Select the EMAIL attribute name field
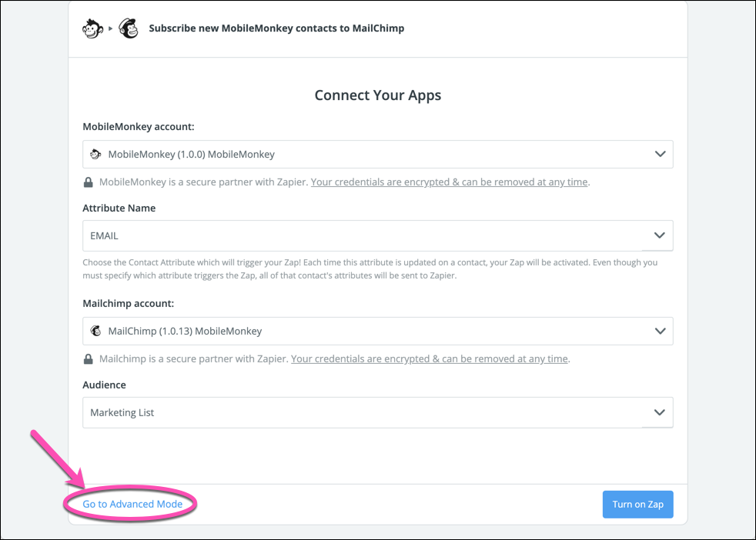756x540 pixels. pos(362,235)
